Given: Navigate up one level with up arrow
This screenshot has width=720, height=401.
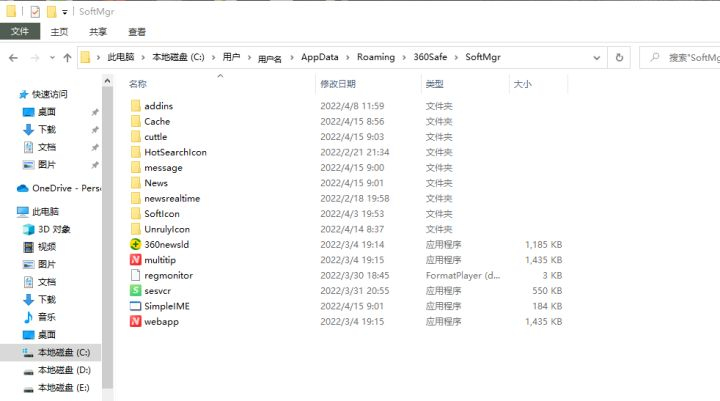Looking at the screenshot, I should tap(67, 57).
